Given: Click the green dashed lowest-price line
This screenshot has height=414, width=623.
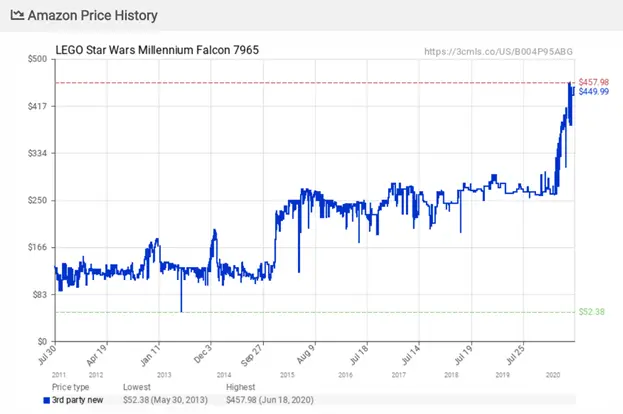Looking at the screenshot, I should click(x=314, y=312).
